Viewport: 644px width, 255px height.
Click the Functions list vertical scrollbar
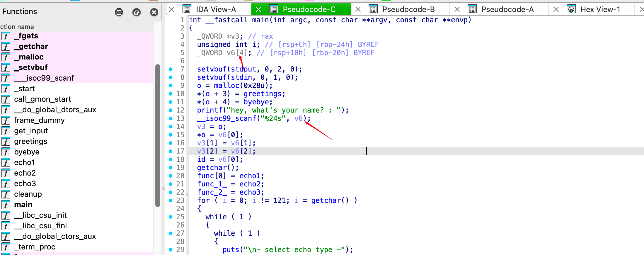click(158, 135)
